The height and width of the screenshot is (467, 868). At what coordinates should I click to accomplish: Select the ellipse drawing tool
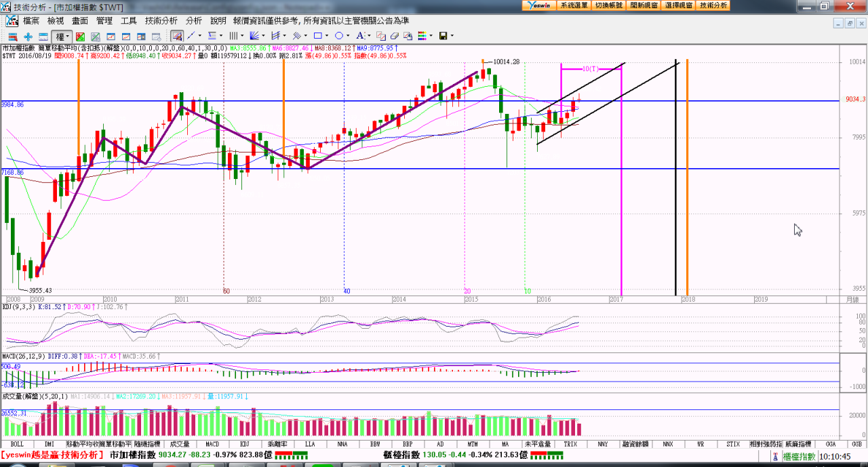click(x=338, y=36)
